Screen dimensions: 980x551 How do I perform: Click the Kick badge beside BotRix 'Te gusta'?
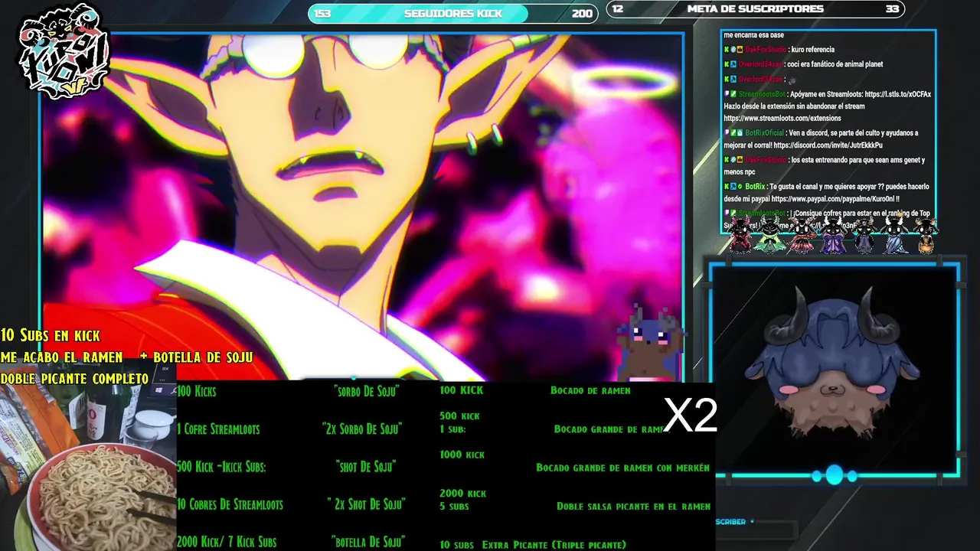pyautogui.click(x=727, y=187)
